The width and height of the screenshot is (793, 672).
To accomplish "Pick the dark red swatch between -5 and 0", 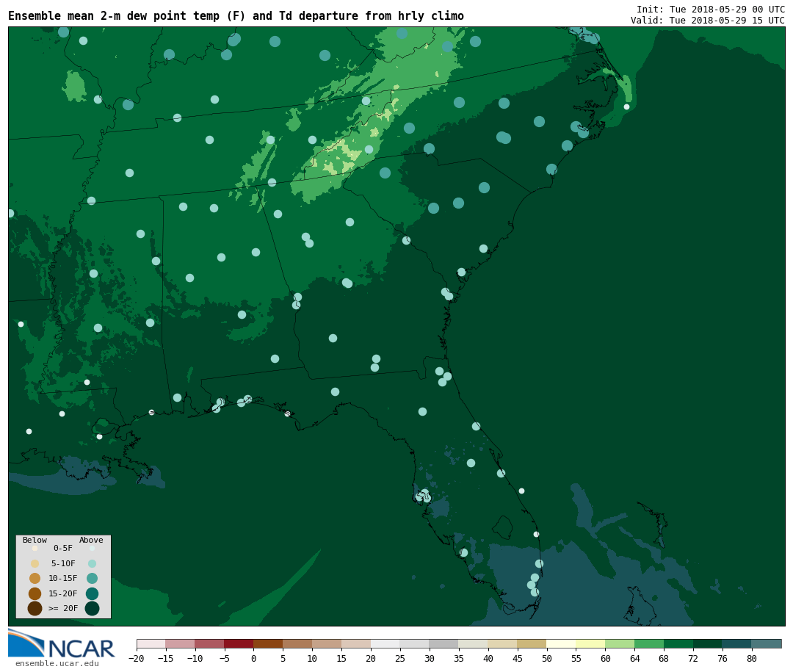I will point(239,644).
